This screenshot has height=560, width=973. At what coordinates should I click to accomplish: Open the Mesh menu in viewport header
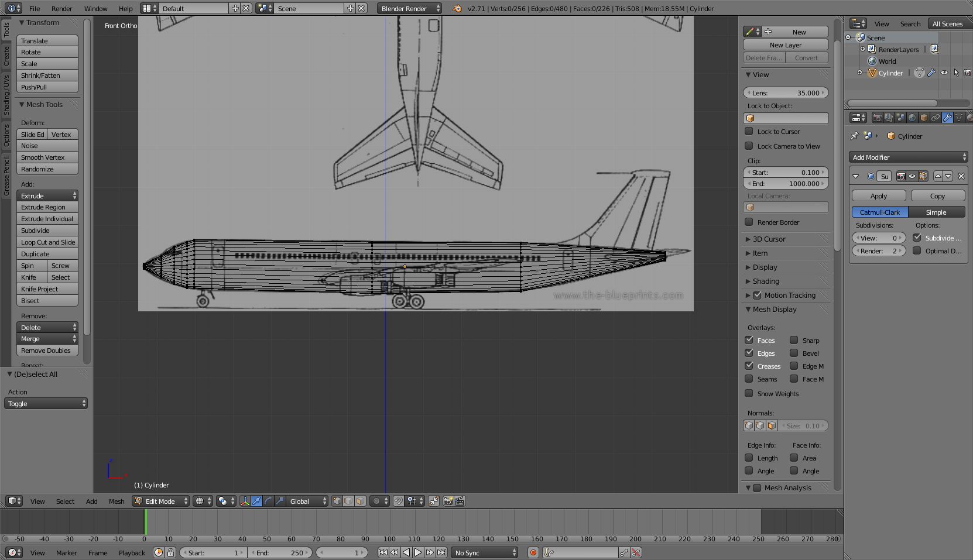pos(117,501)
